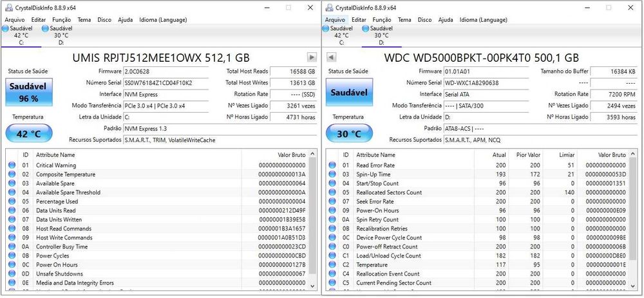This screenshot has height=298, width=644.
Task: Click CrystalDiskInfo app icon in left title bar
Action: pyautogui.click(x=8, y=7)
